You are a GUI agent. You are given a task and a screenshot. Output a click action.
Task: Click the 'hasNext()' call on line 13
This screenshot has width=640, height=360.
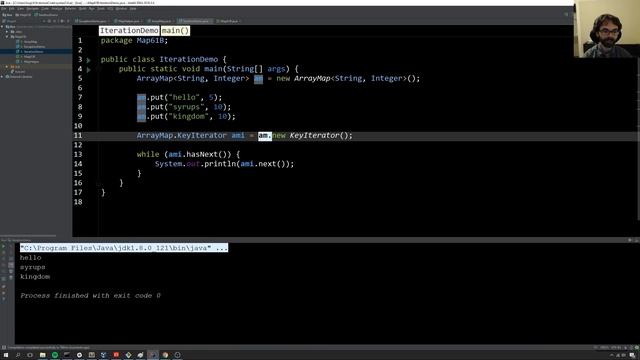tap(209, 154)
